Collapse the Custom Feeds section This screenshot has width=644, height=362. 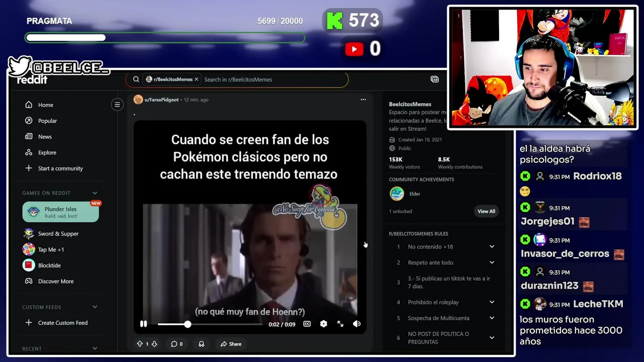[x=95, y=307]
